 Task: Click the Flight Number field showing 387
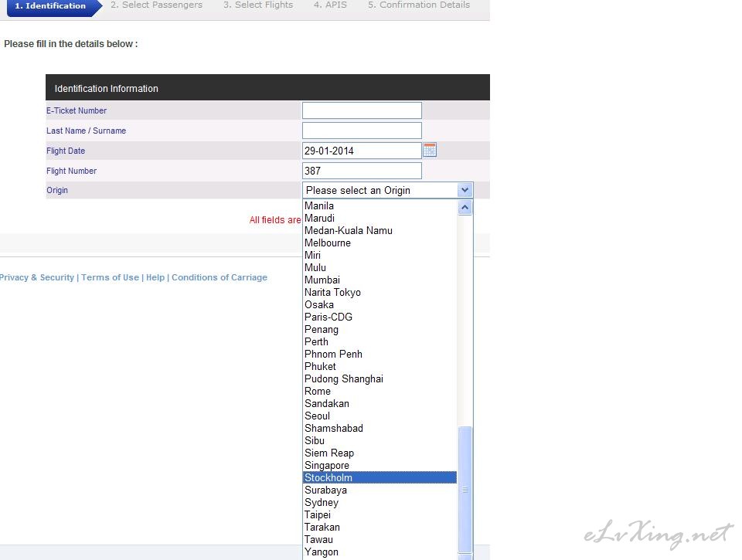(x=362, y=171)
